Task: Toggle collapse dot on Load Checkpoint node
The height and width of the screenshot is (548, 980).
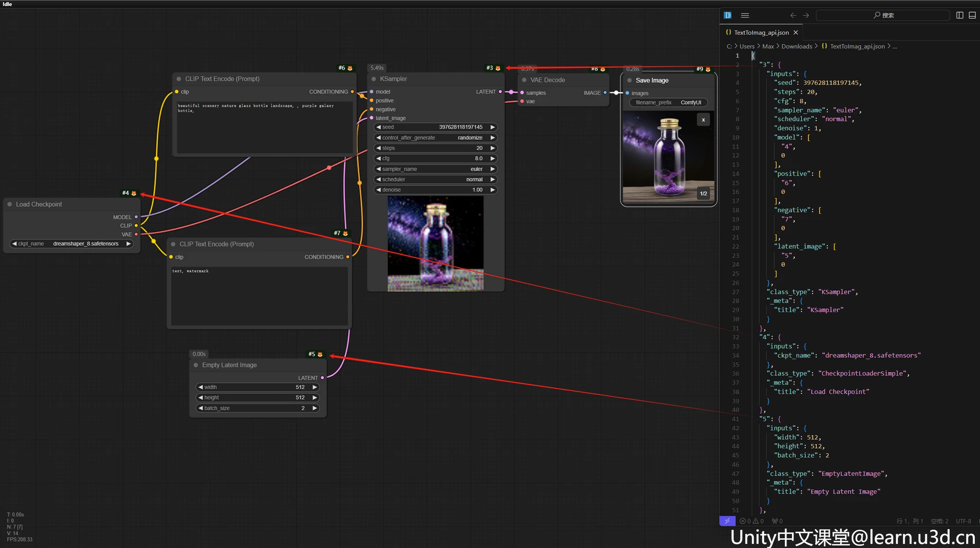Action: point(10,204)
